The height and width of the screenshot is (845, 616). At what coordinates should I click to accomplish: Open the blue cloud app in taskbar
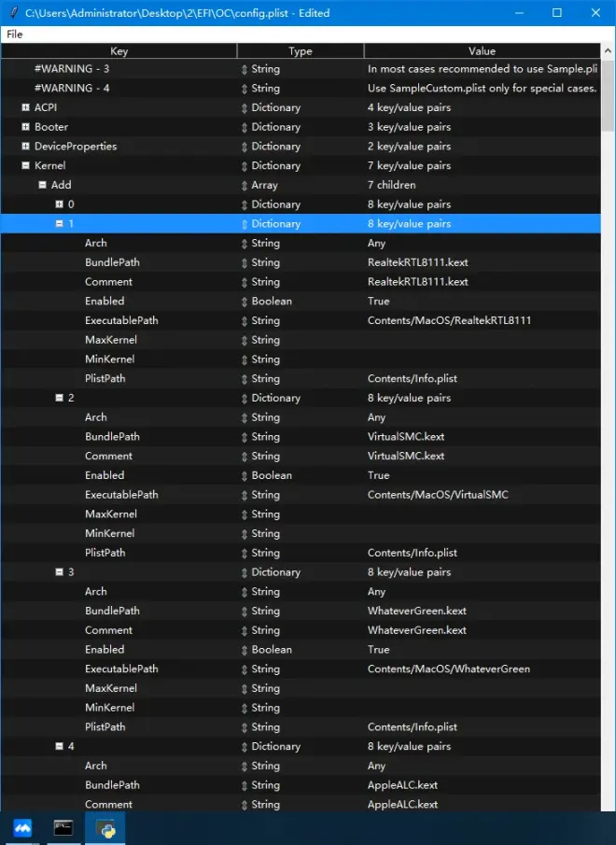(22, 828)
